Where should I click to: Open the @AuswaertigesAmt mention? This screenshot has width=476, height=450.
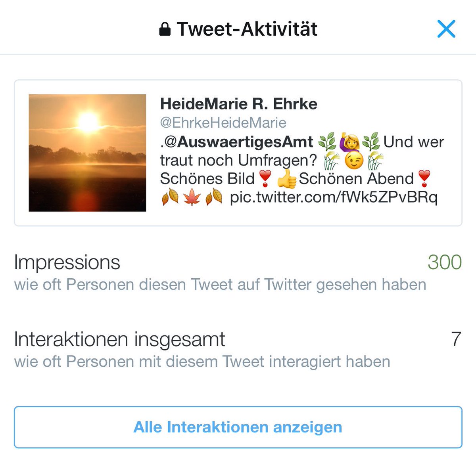[x=238, y=142]
